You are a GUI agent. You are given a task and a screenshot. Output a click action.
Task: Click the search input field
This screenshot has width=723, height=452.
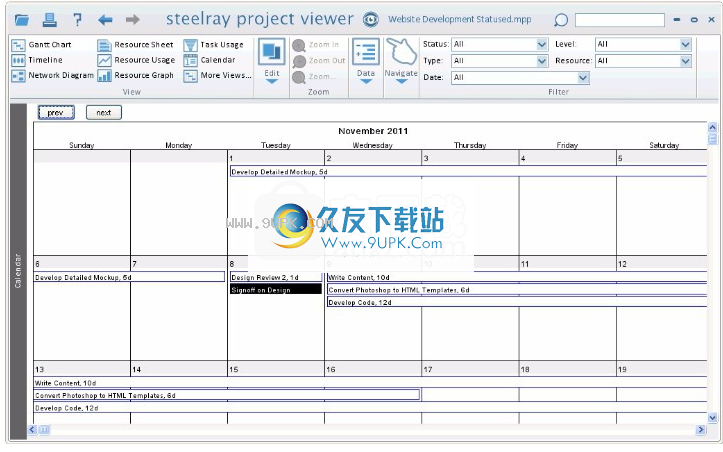click(620, 20)
